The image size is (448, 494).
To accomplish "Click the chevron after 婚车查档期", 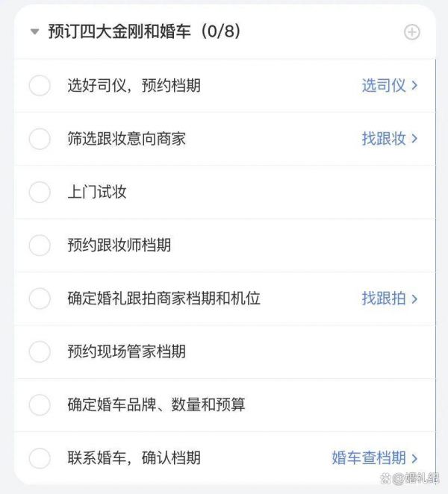I will 414,458.
